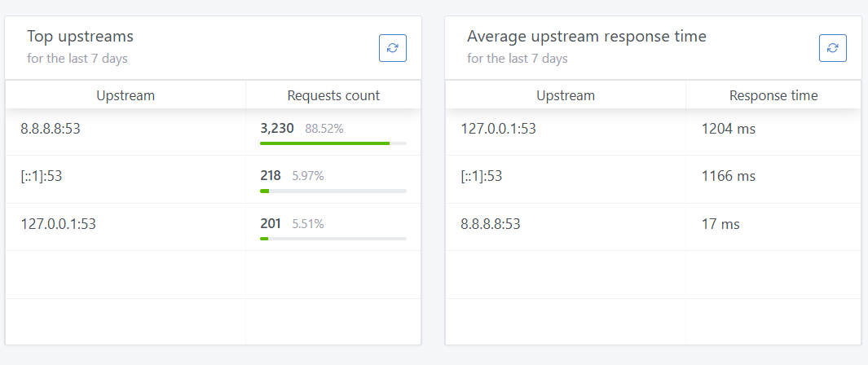The width and height of the screenshot is (868, 365).
Task: Select 8.8.8.8:53 in Top upstreams table
Action: (51, 128)
